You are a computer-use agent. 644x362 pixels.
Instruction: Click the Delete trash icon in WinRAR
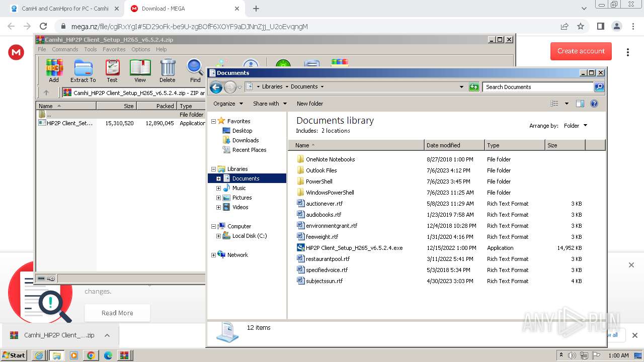click(x=168, y=70)
